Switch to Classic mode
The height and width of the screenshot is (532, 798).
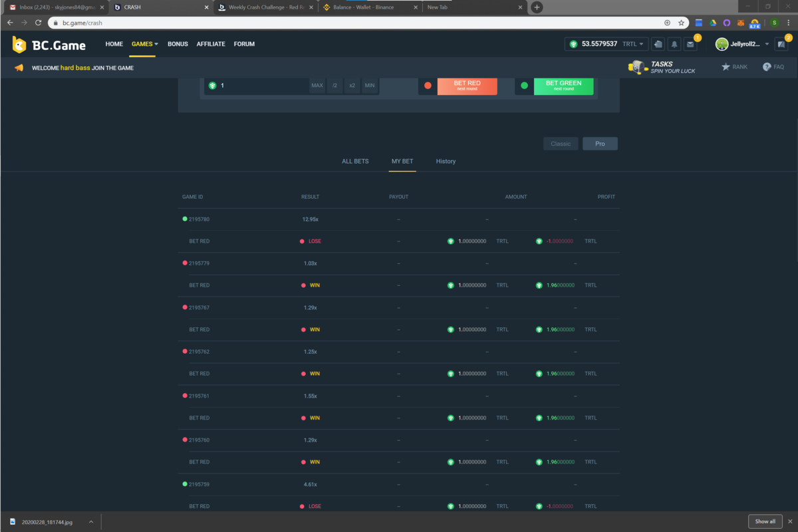tap(561, 144)
